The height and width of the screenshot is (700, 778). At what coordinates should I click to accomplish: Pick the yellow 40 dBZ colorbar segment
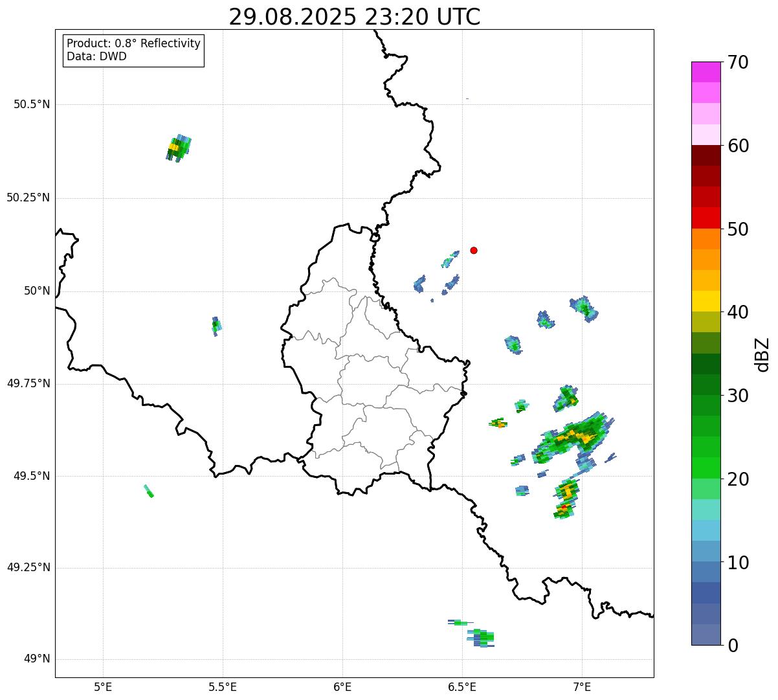[x=706, y=301]
